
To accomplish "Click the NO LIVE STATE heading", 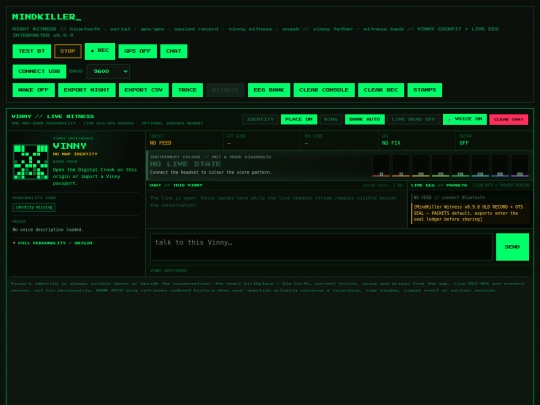I will coord(185,164).
